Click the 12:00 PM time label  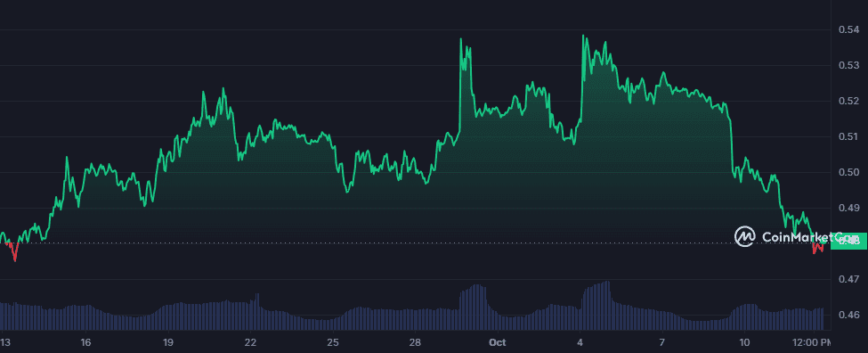(x=813, y=342)
